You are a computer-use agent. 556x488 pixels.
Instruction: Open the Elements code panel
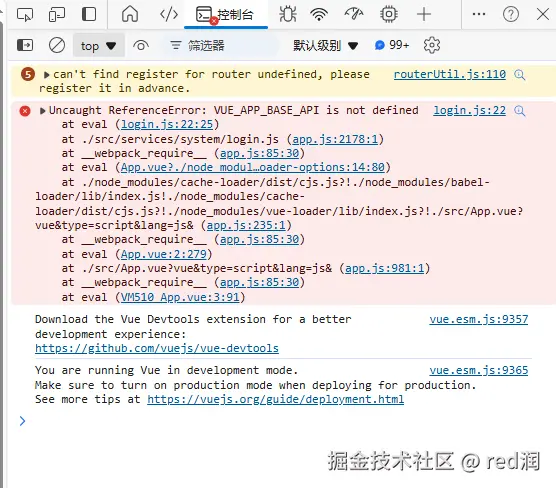coord(169,15)
